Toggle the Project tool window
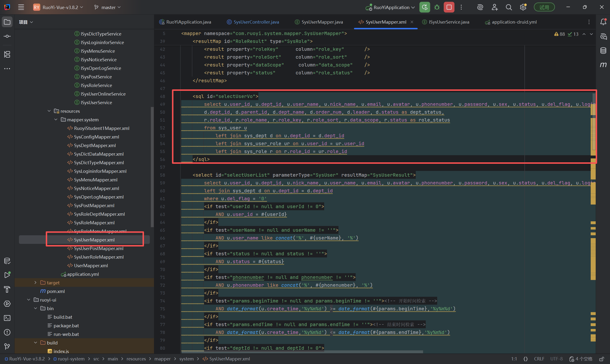Image resolution: width=610 pixels, height=364 pixels. [x=7, y=22]
